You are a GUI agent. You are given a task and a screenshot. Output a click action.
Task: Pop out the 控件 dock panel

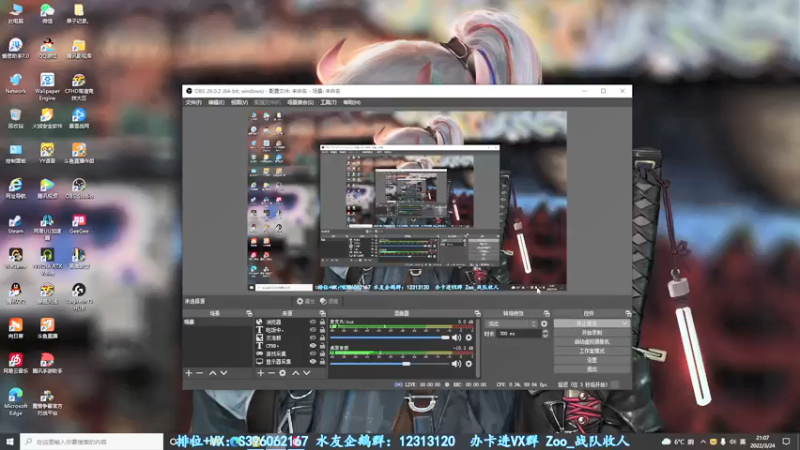(x=628, y=313)
